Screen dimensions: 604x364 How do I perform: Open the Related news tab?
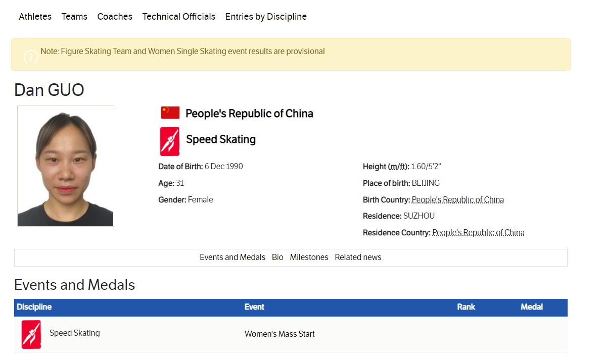click(x=358, y=257)
